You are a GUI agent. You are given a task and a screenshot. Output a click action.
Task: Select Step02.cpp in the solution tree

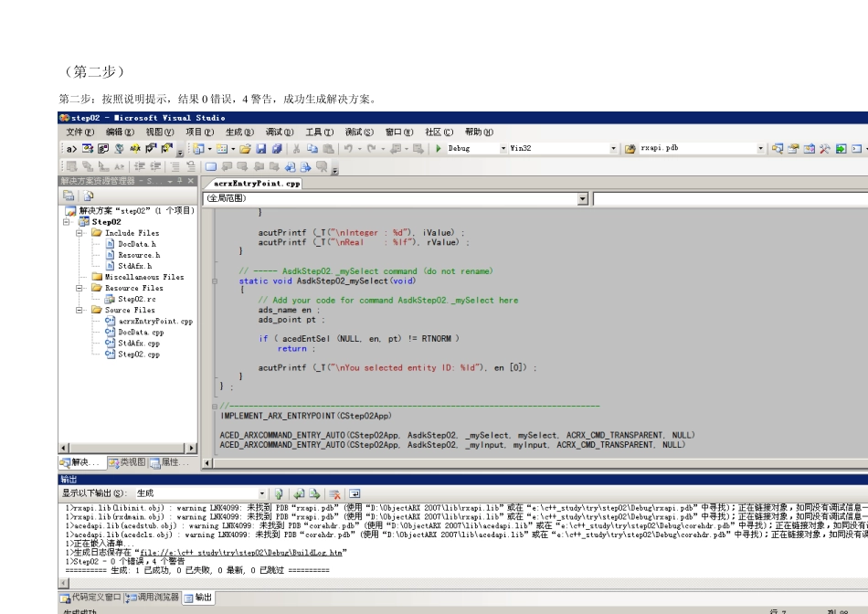(x=139, y=355)
